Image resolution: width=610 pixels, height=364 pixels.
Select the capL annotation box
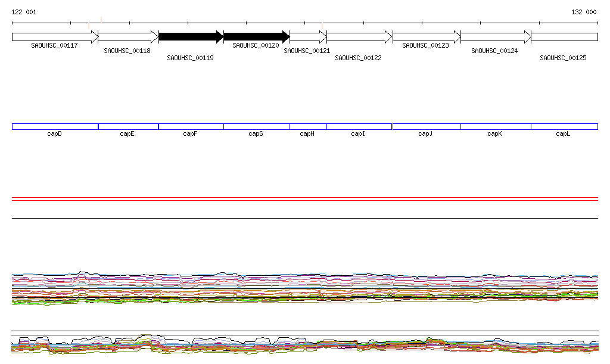(564, 126)
